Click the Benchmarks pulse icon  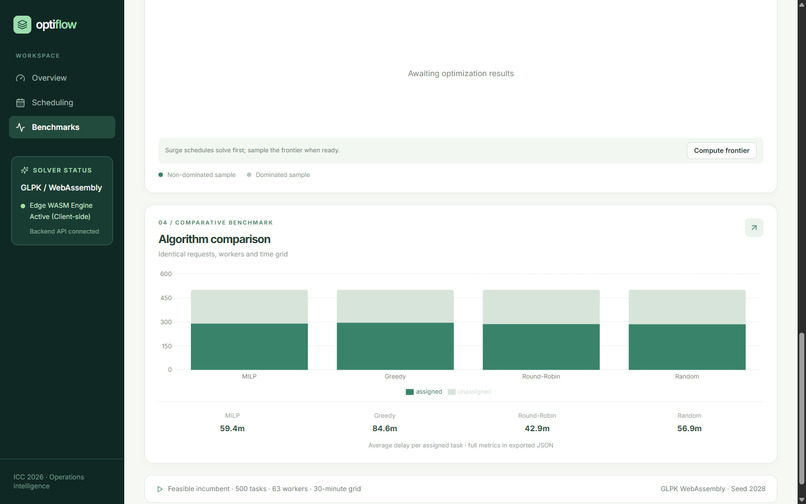pyautogui.click(x=21, y=127)
